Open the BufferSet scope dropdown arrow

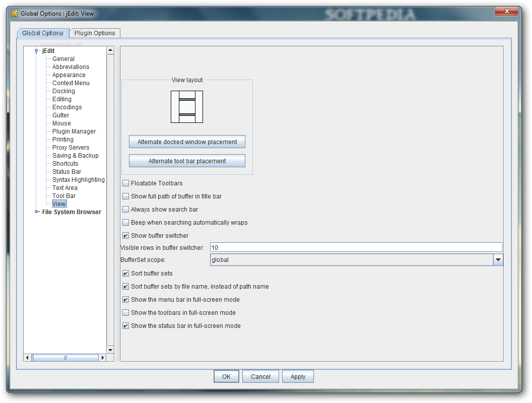click(498, 260)
